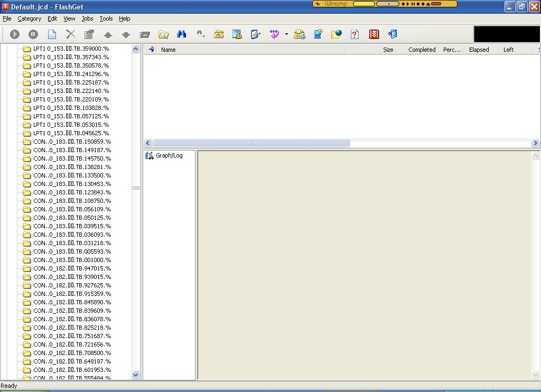Image resolution: width=541 pixels, height=392 pixels.
Task: Open dropdown arrow beside purple toolbar icon
Action: point(286,34)
